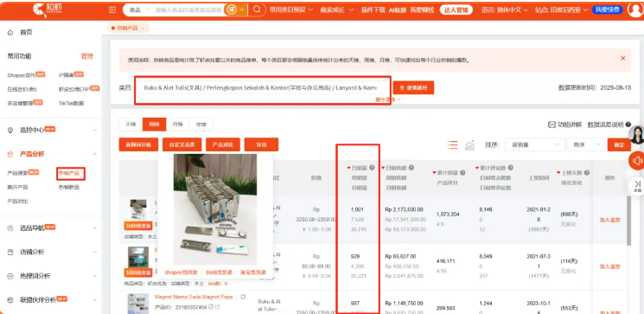The width and height of the screenshot is (644, 314).
Task: Close the 热销产品 page tab
Action: pos(143,29)
